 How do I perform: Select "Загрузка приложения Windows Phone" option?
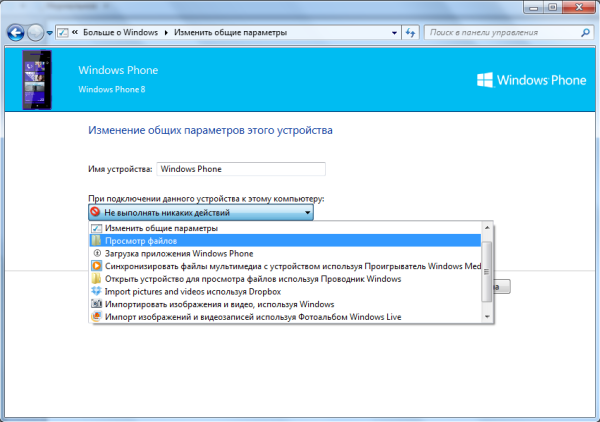(285, 253)
